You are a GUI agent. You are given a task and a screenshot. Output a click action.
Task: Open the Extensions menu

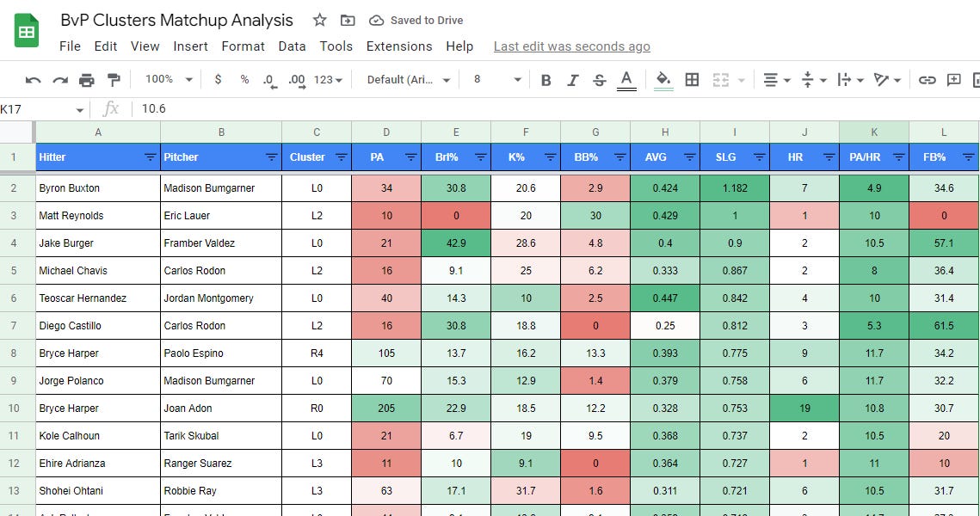pos(398,46)
